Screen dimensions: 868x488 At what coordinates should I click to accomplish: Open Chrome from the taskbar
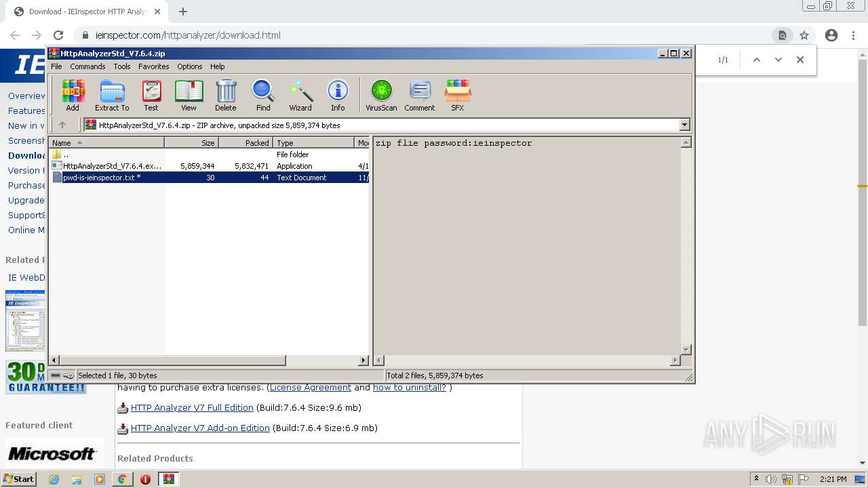tap(122, 479)
